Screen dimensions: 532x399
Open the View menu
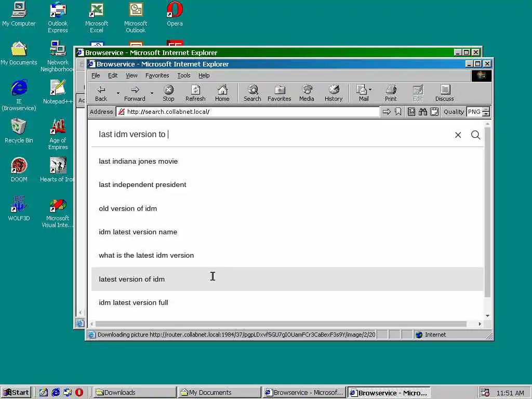131,75
